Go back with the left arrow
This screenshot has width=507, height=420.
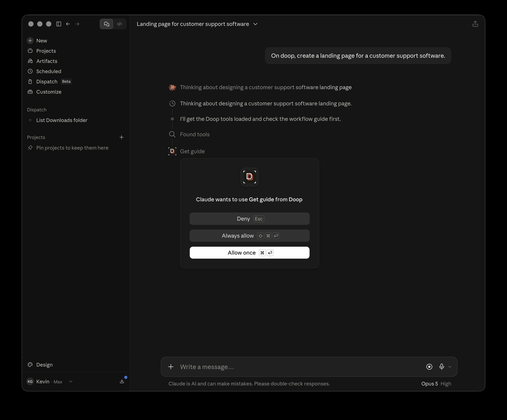click(68, 24)
